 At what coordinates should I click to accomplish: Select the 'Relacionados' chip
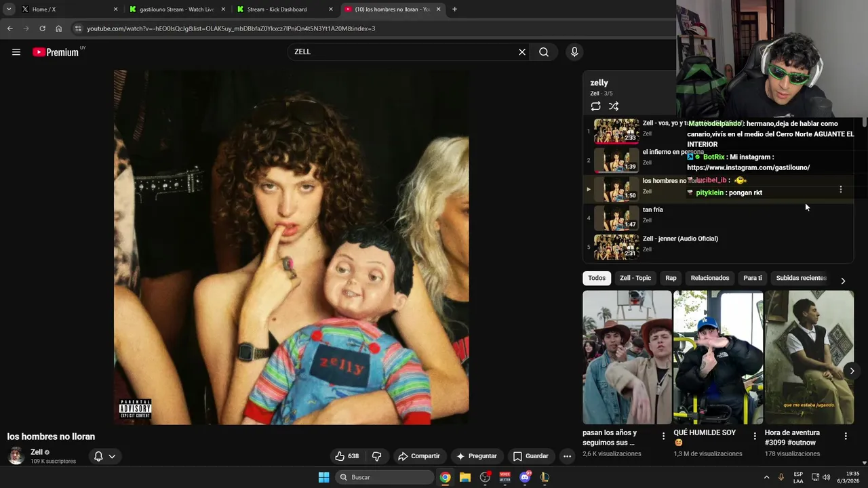pos(710,278)
